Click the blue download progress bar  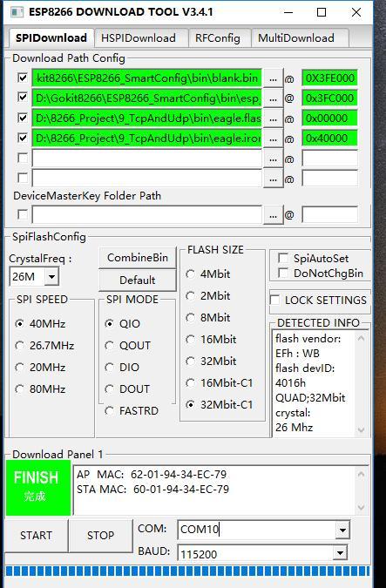pos(187,571)
